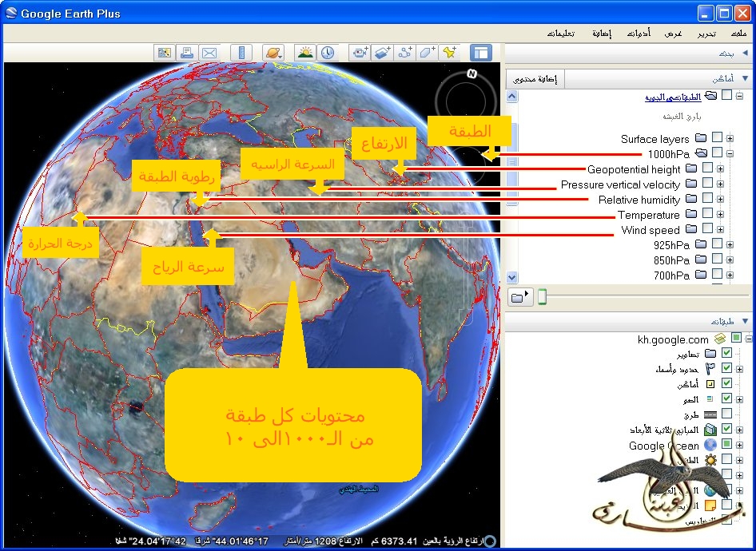
Task: Check the Geopotential height box
Action: pos(707,168)
